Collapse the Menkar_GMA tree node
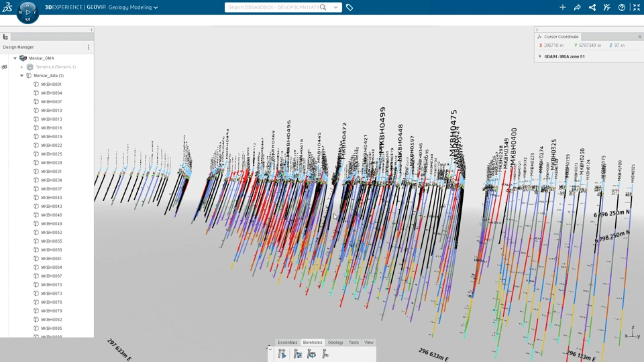Image resolution: width=644 pixels, height=362 pixels. [15, 58]
